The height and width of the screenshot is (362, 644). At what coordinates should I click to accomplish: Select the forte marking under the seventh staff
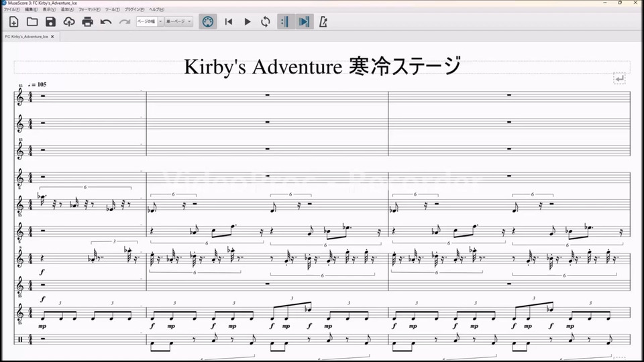42,272
